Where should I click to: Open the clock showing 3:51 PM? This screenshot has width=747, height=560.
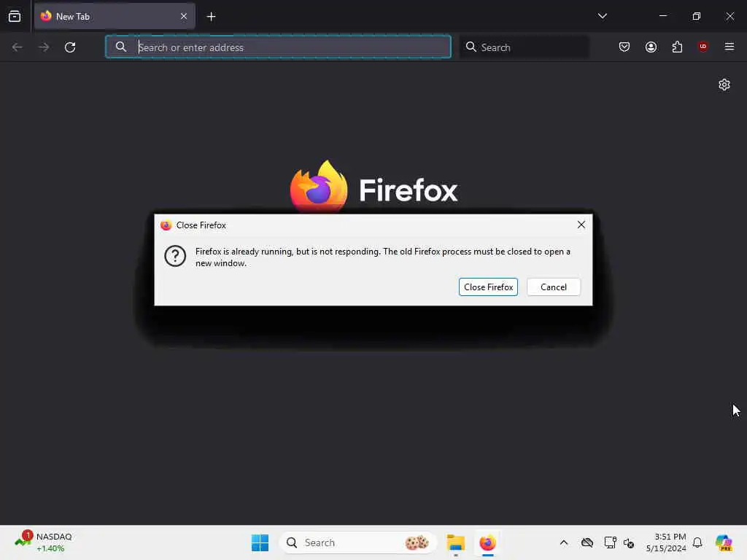pos(666,542)
